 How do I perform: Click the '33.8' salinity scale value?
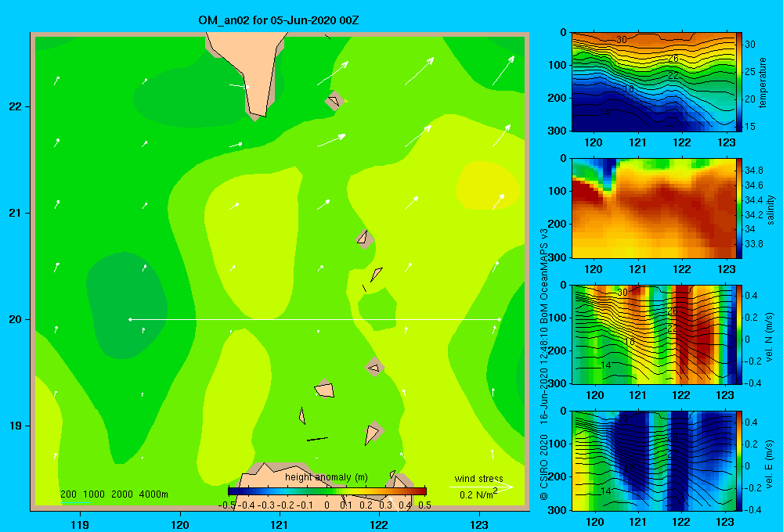753,244
